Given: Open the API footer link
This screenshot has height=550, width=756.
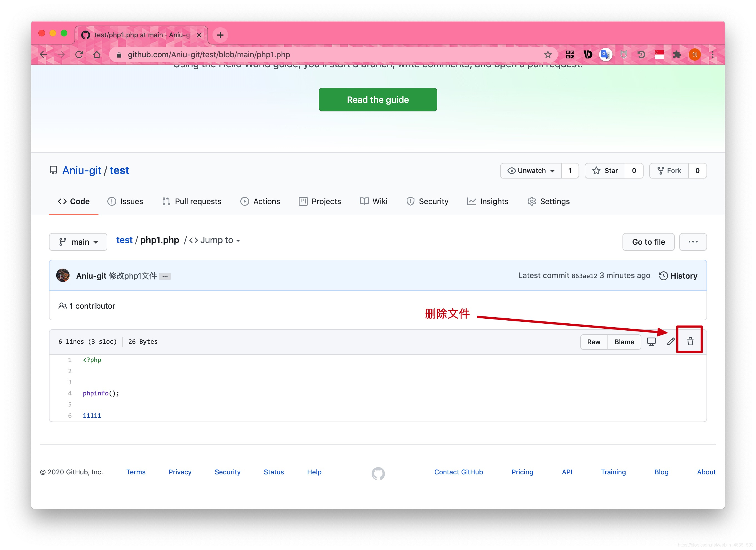Looking at the screenshot, I should [567, 472].
